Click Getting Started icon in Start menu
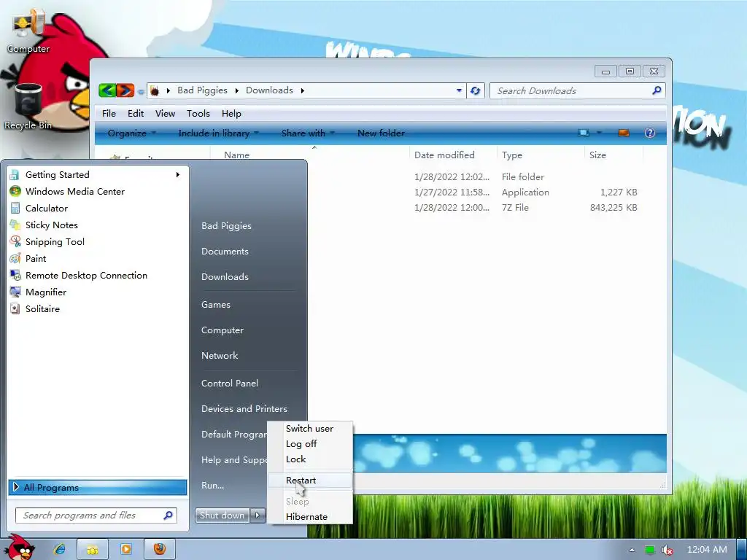This screenshot has height=560, width=747. [x=15, y=175]
